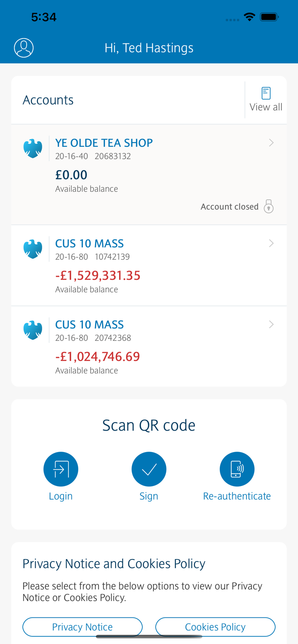Tap the Barclays eagle logo for YE OLDE TEA SHOP
This screenshot has width=298, height=644.
tap(33, 148)
